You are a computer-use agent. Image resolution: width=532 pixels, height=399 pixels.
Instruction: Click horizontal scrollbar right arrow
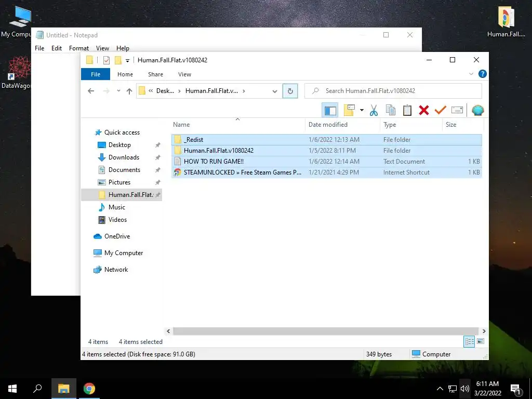click(x=484, y=331)
